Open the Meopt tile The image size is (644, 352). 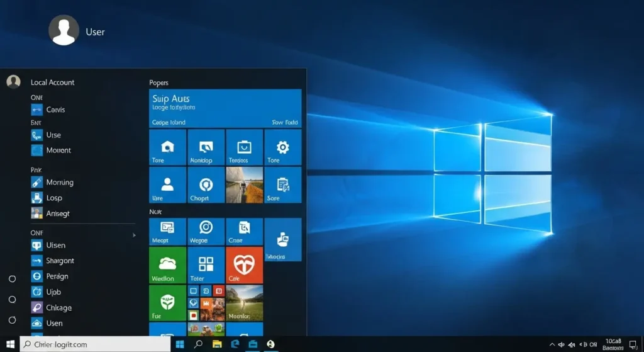pyautogui.click(x=167, y=232)
